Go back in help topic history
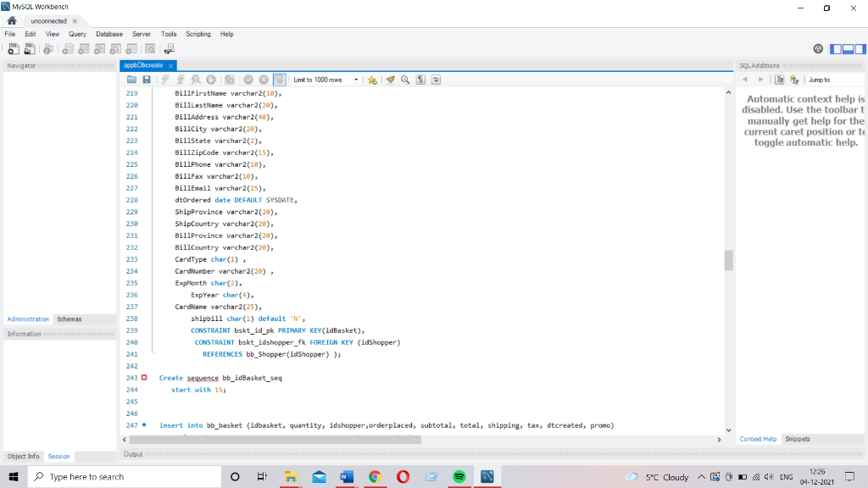Image resolution: width=868 pixels, height=488 pixels. point(745,80)
